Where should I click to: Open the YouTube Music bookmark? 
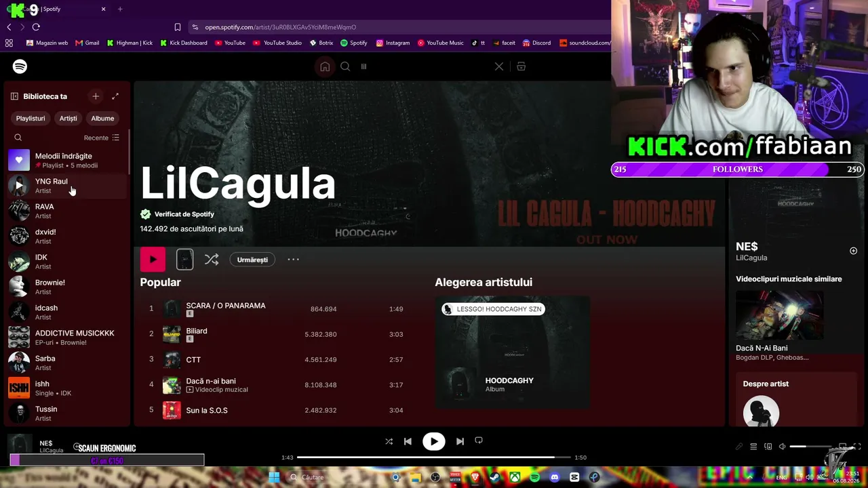[x=441, y=43]
